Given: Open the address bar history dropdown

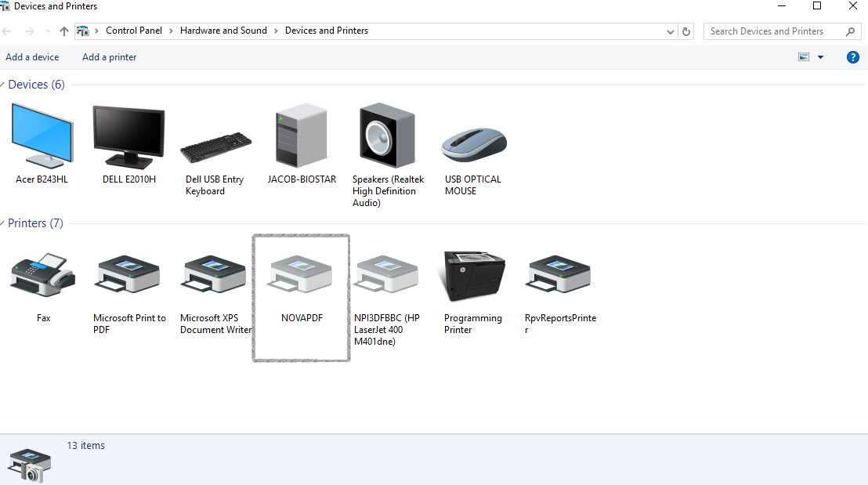Looking at the screenshot, I should (670, 31).
